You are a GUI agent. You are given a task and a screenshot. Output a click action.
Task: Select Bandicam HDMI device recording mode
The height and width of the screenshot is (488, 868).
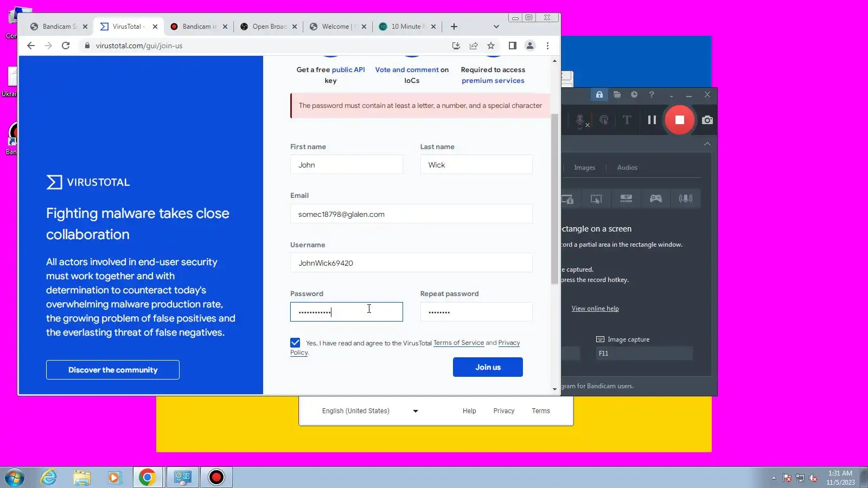coord(626,199)
